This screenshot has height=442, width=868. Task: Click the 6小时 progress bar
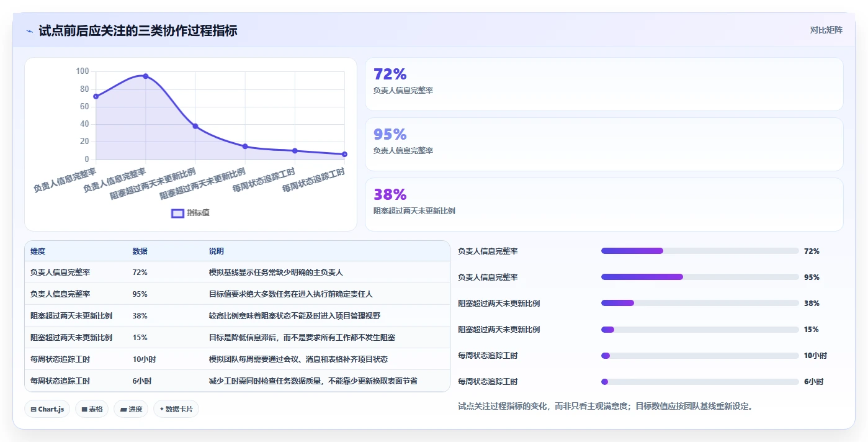pyautogui.click(x=700, y=382)
